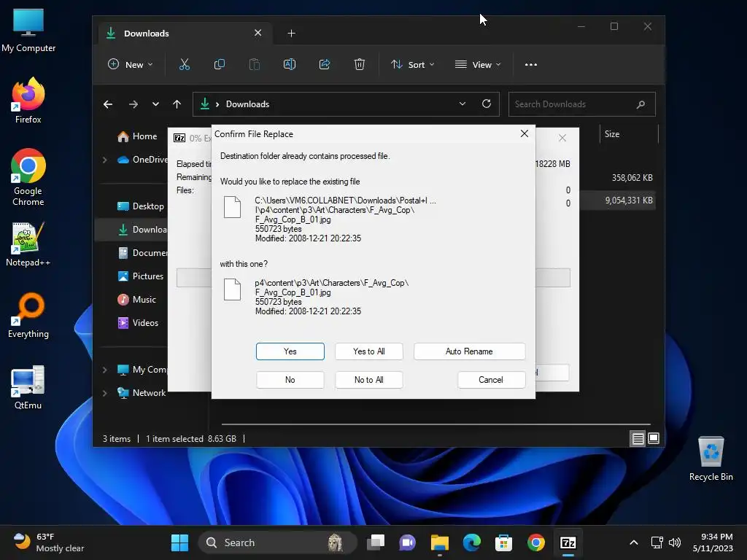Refresh the Downloads folder
Screen dimensions: 747x560
point(487,104)
